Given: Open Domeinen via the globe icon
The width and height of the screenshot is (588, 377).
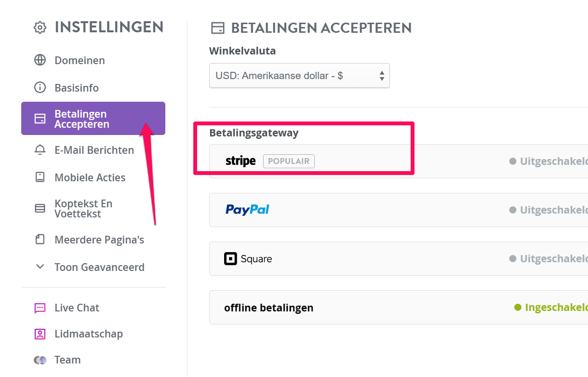Looking at the screenshot, I should (x=40, y=60).
